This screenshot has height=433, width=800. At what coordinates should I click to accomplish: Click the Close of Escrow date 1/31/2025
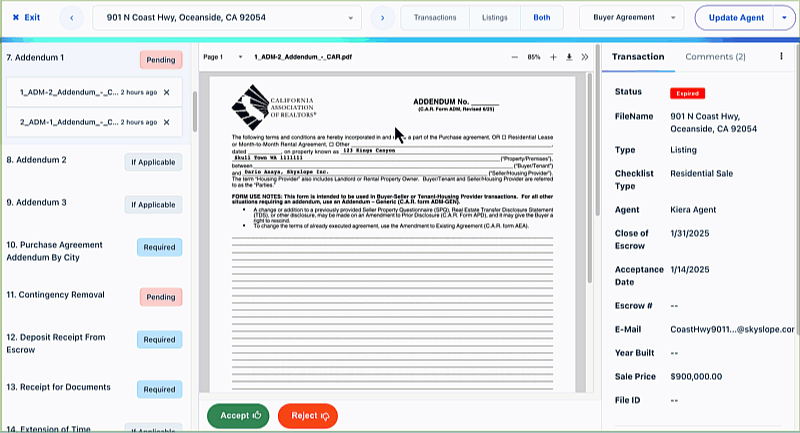tap(690, 233)
